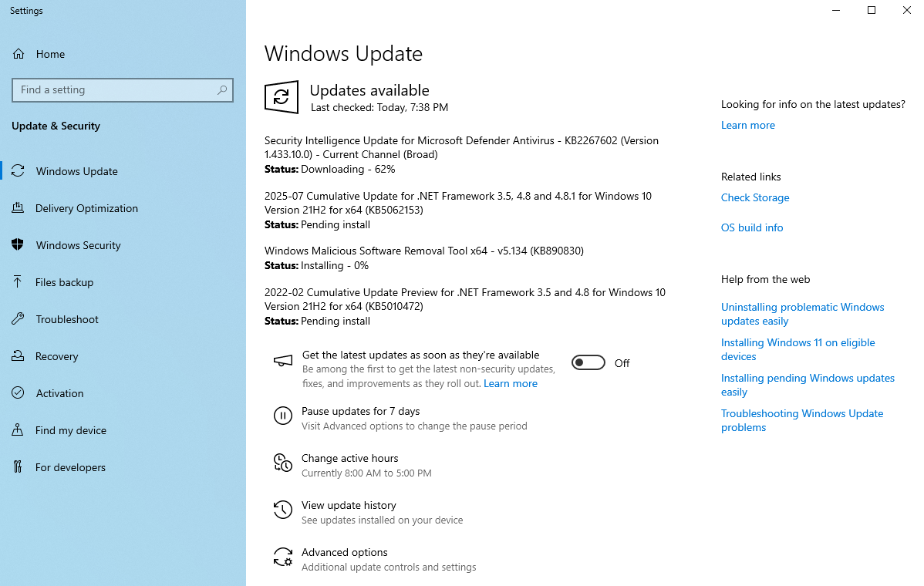Screen dimensions: 924x586
Task: Click Malicious Software Removal Tool KB890830 entry
Action: [423, 251]
